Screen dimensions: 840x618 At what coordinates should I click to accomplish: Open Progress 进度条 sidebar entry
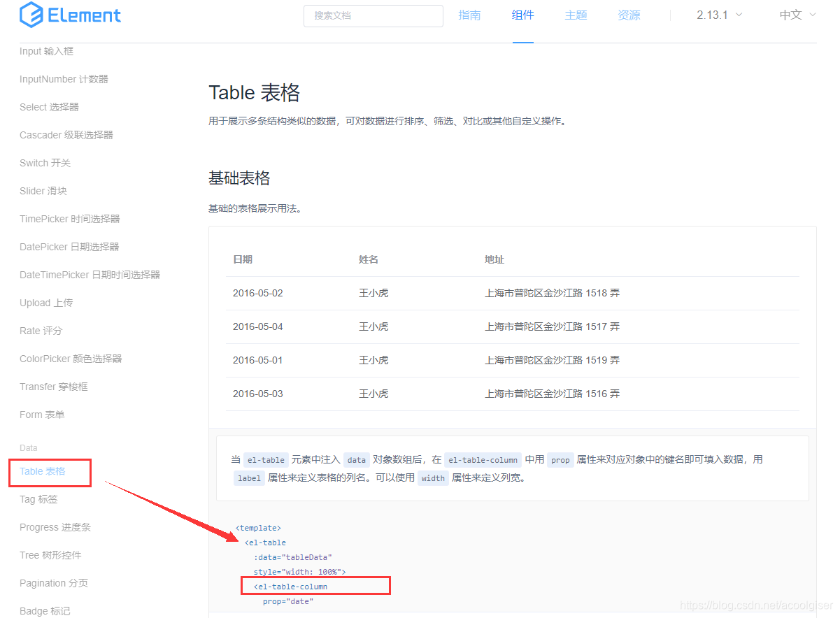coord(55,527)
